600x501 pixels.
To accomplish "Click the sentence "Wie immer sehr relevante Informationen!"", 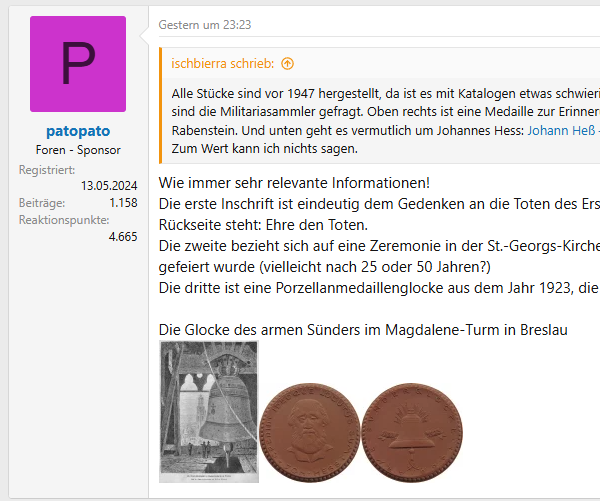I will pos(294,183).
